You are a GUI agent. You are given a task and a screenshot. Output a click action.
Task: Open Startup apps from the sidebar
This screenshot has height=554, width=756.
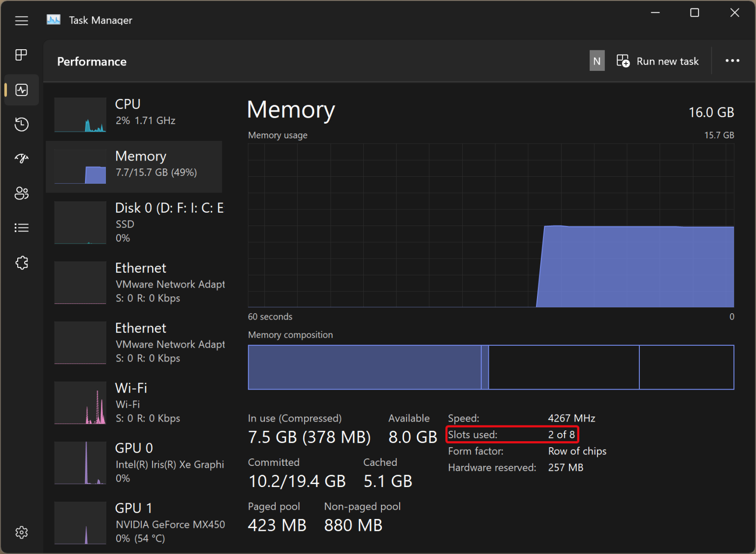click(21, 158)
